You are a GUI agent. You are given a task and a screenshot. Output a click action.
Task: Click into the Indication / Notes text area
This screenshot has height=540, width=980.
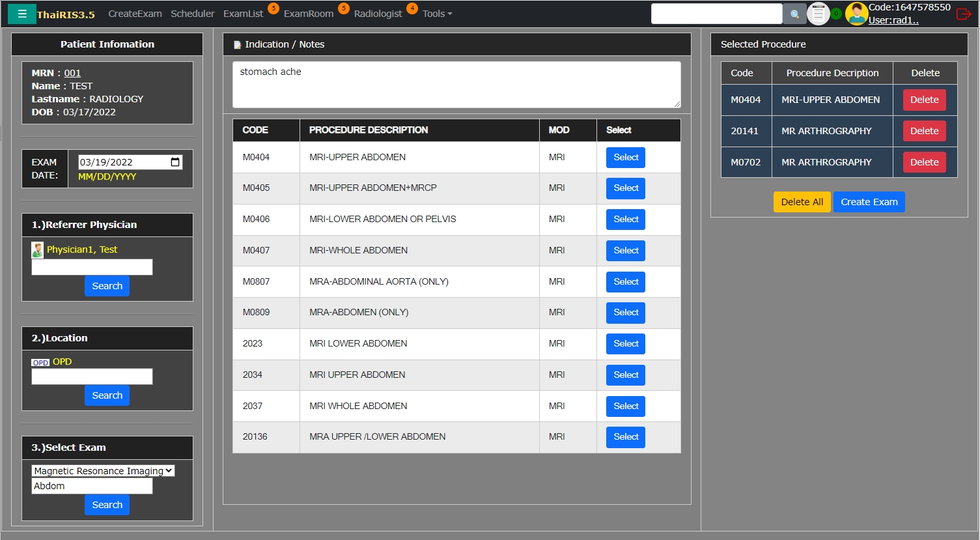point(456,85)
